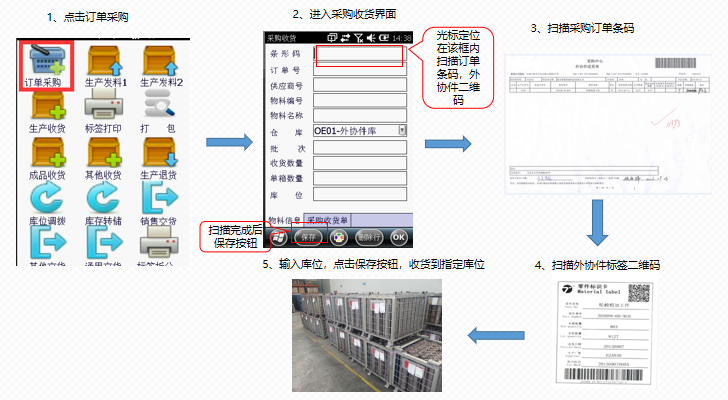This screenshot has width=728, height=400.
Task: Open the 生产退货 icon
Action: tap(160, 153)
